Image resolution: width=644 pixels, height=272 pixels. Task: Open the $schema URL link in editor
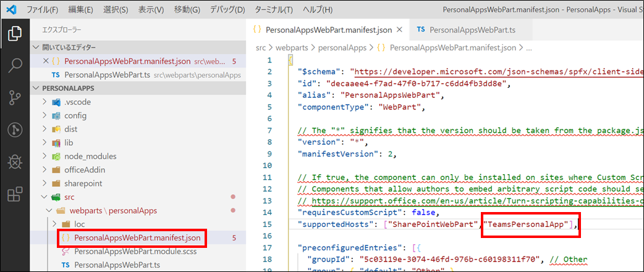(499, 72)
